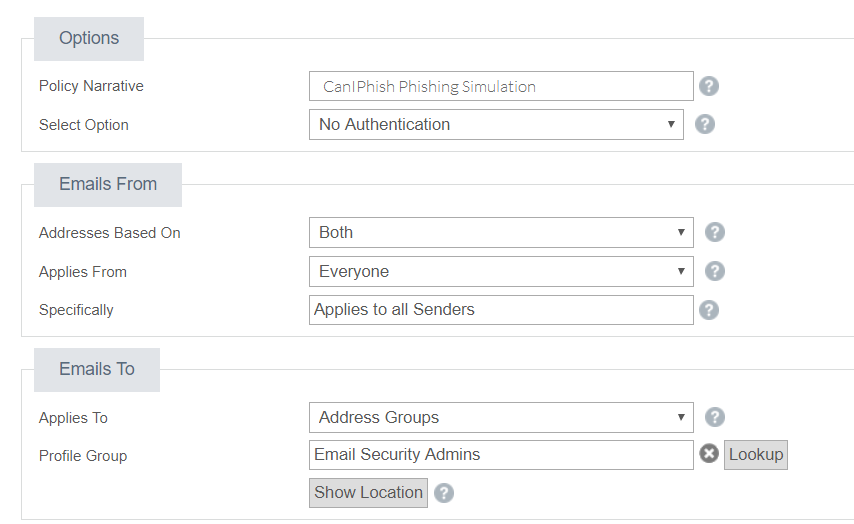The height and width of the screenshot is (524, 854).
Task: Open help for Select Option field
Action: (x=704, y=124)
